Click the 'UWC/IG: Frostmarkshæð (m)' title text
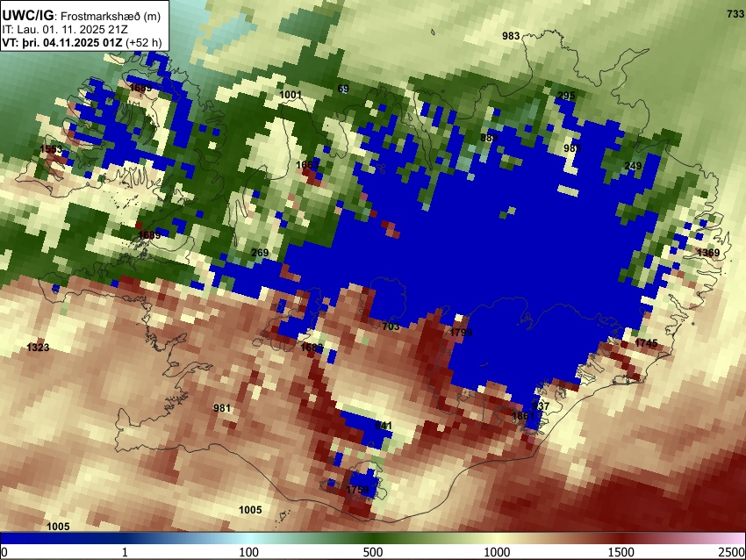The image size is (746, 560). pos(82,16)
